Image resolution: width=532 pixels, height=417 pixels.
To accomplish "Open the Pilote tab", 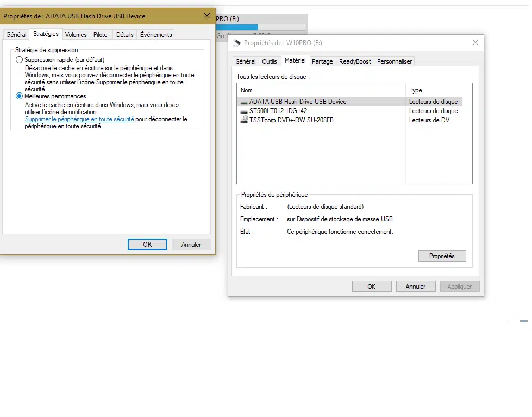I will (x=100, y=35).
